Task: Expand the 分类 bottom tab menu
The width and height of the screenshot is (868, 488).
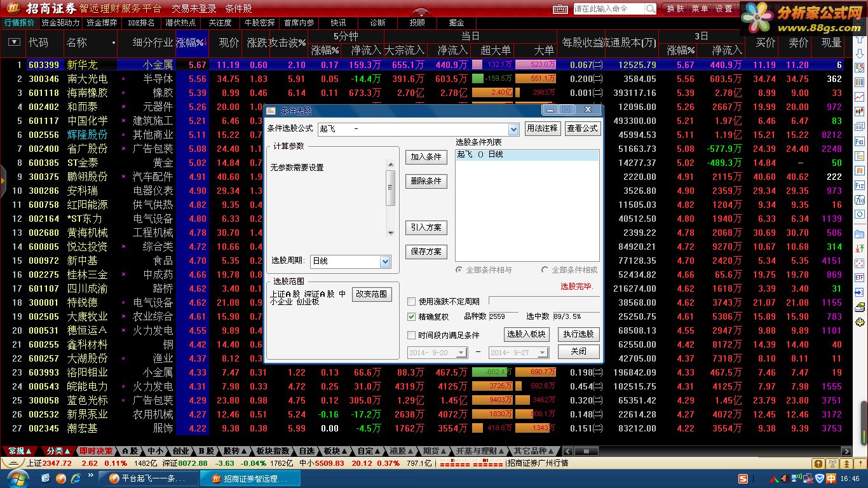Action: pos(58,451)
